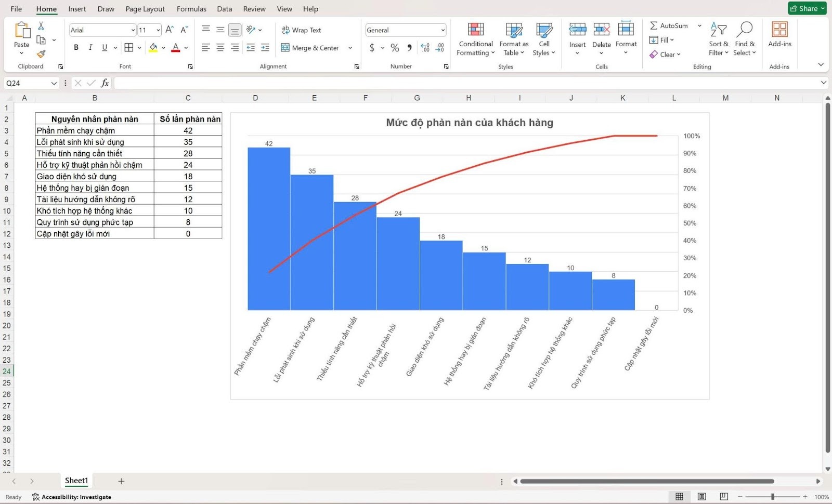
Task: Toggle Wrap Text on selected cells
Action: coord(302,30)
